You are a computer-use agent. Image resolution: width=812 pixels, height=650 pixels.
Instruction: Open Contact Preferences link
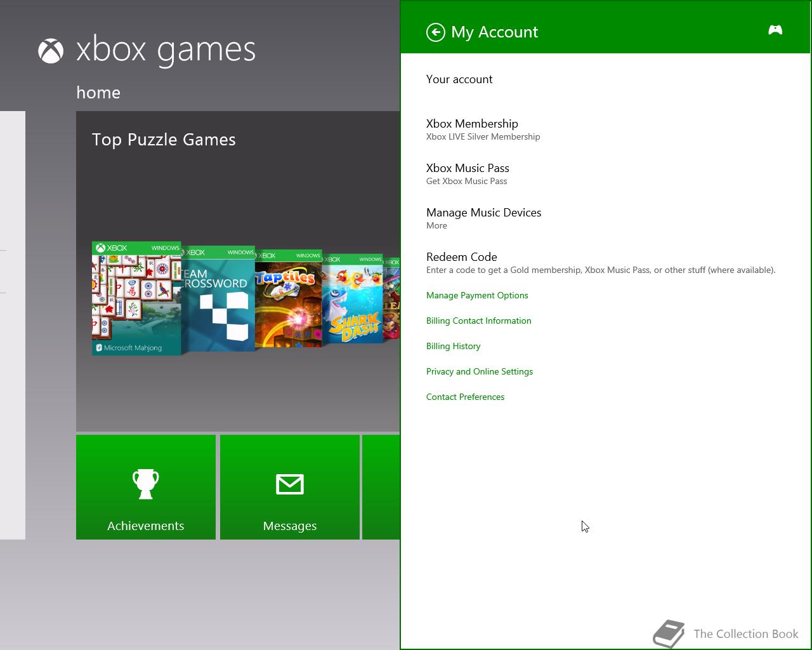point(466,397)
